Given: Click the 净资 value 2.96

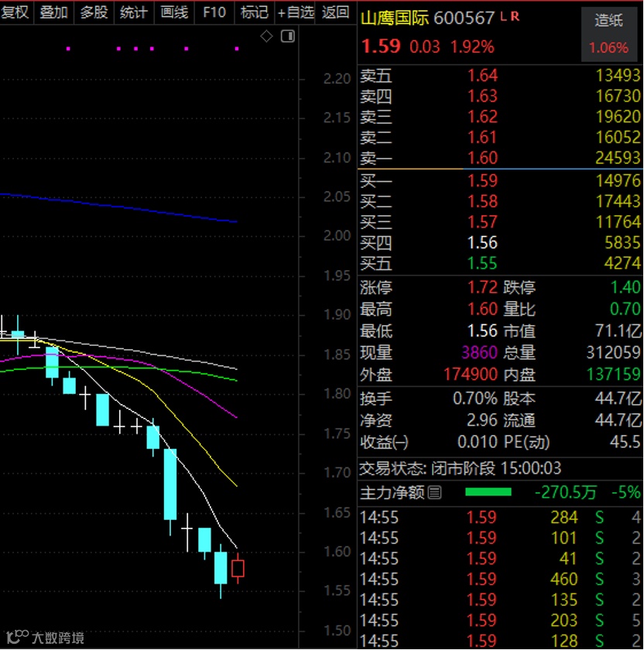Looking at the screenshot, I should tap(482, 421).
